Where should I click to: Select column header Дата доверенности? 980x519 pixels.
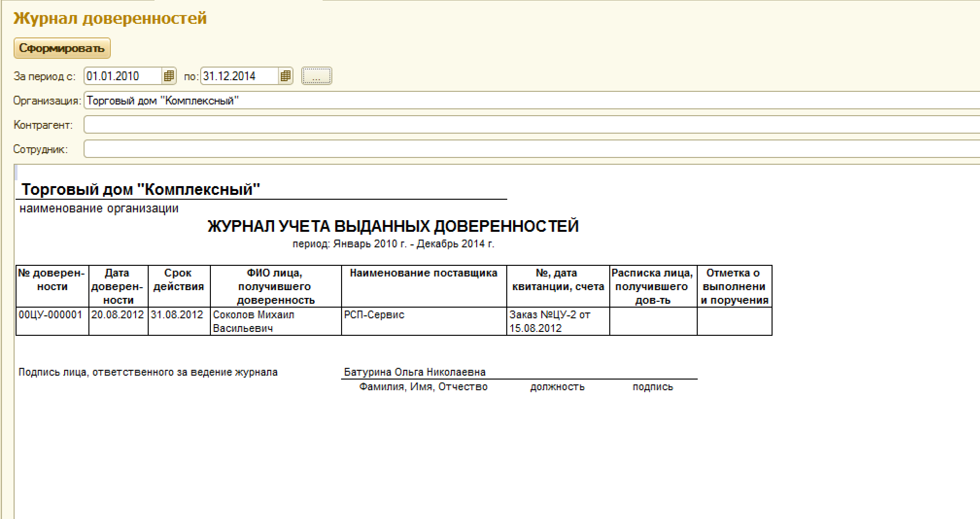point(118,286)
